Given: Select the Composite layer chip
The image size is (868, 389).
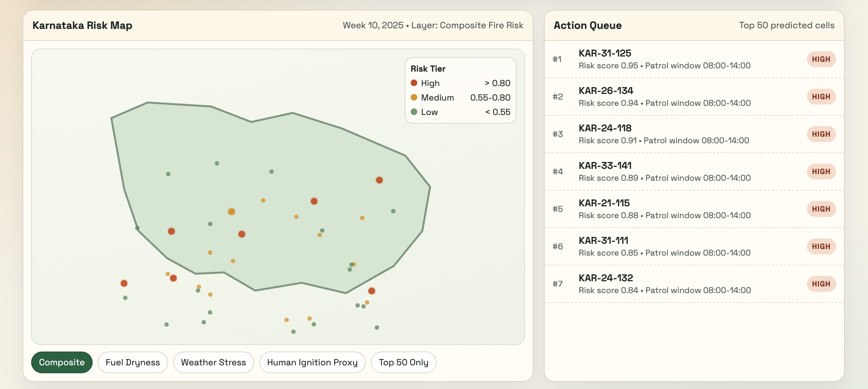Looking at the screenshot, I should pos(62,362).
